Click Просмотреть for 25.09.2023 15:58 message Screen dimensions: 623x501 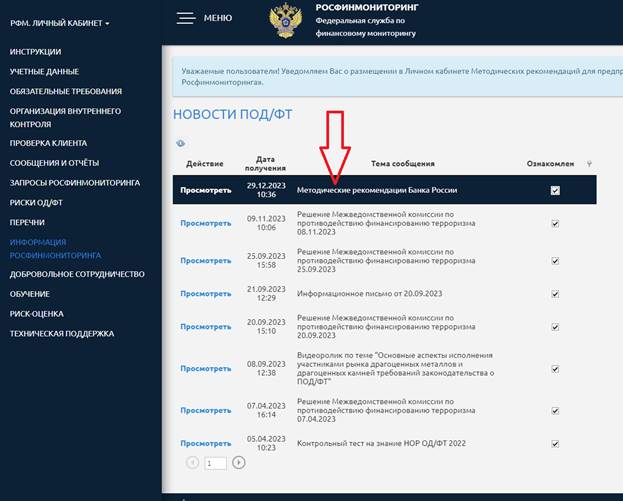tap(206, 261)
